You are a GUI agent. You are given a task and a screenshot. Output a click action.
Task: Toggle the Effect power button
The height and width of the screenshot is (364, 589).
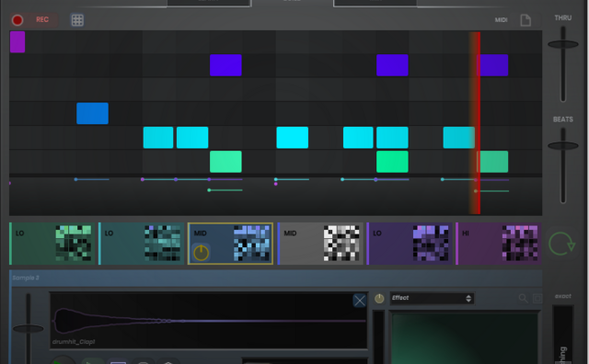pyautogui.click(x=379, y=299)
